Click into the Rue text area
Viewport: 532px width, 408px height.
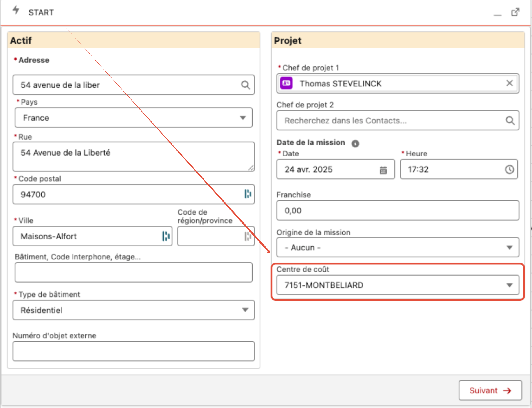tap(134, 157)
